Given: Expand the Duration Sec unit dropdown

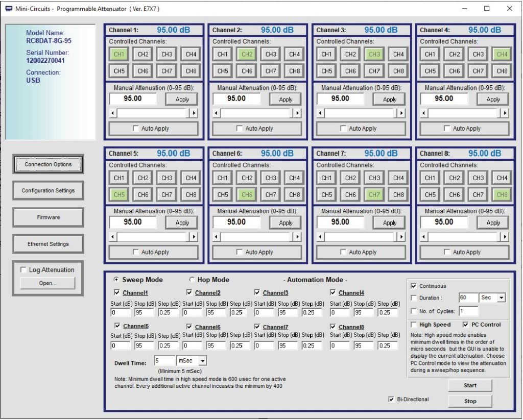Looking at the screenshot, I should pos(501,298).
